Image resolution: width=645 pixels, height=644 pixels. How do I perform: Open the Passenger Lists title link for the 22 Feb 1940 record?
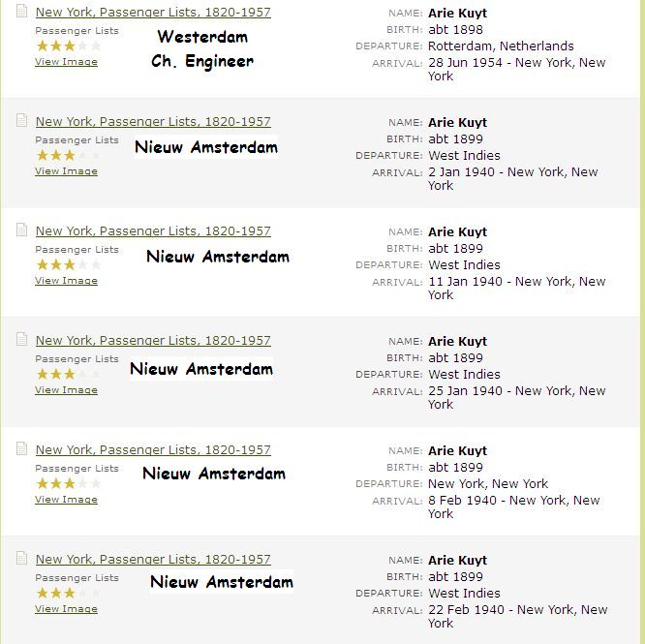tap(153, 560)
